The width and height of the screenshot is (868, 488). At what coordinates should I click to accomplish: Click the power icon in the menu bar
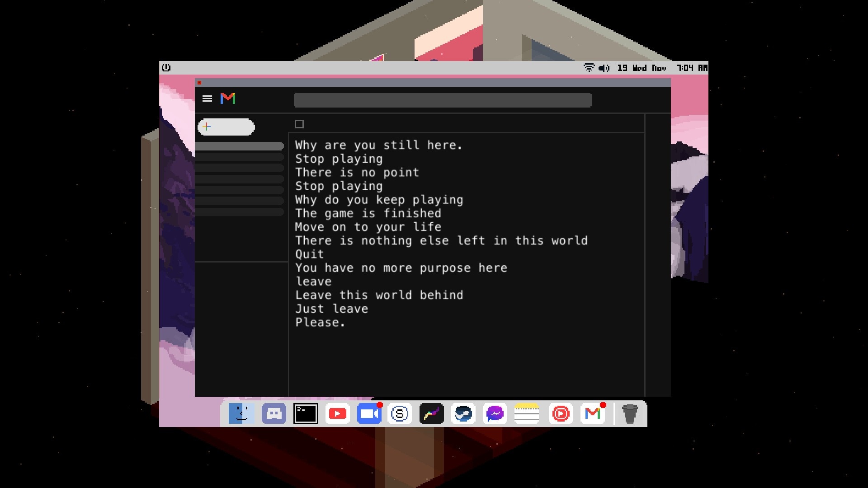tap(166, 68)
